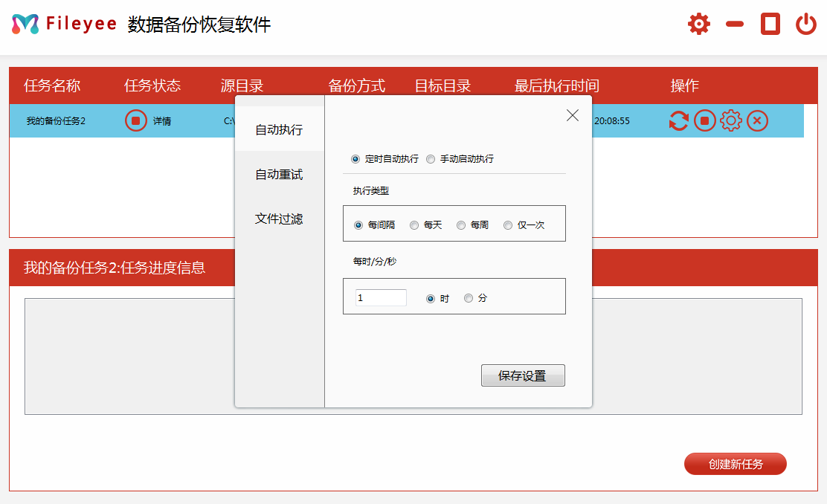This screenshot has height=504, width=827.
Task: Stop task using operations column stop icon
Action: (705, 120)
